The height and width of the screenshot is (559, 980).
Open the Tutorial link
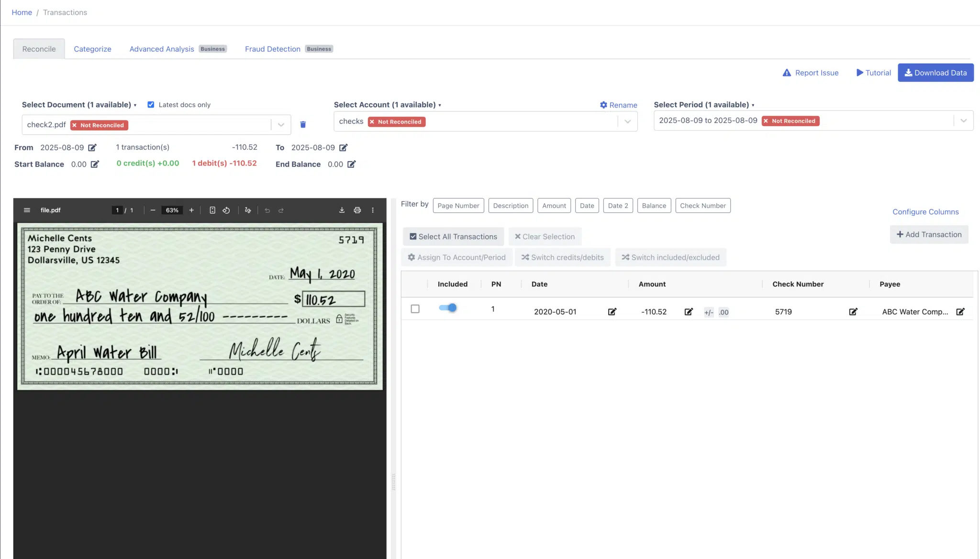874,73
